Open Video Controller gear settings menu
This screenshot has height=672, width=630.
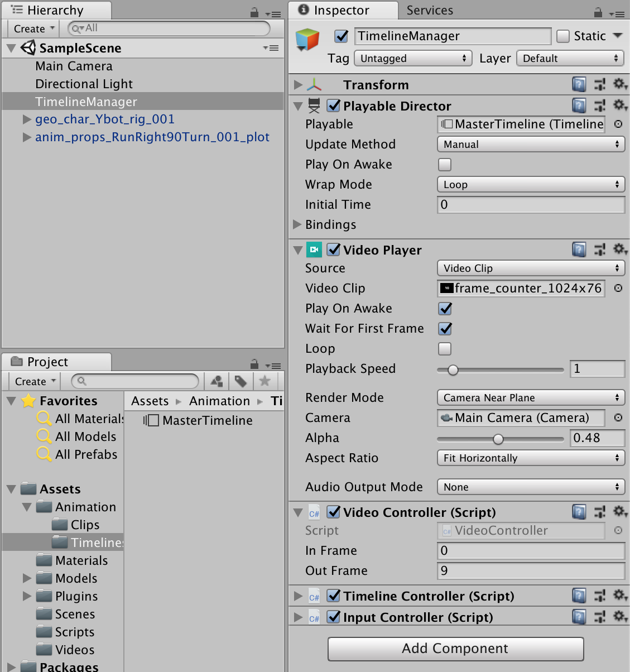(x=619, y=511)
